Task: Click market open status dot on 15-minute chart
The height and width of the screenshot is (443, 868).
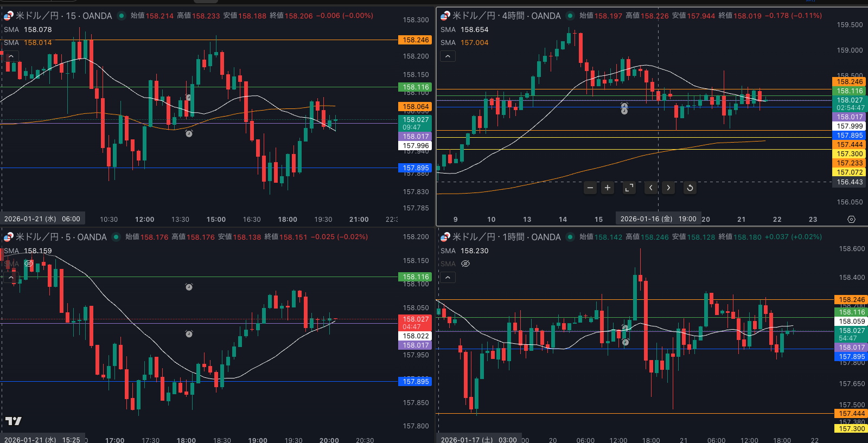Action: click(x=121, y=16)
